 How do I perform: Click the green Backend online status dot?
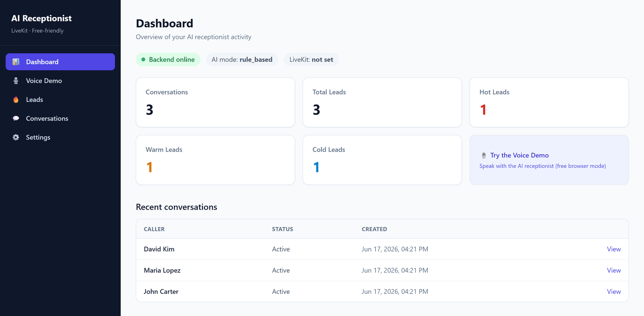pos(143,60)
